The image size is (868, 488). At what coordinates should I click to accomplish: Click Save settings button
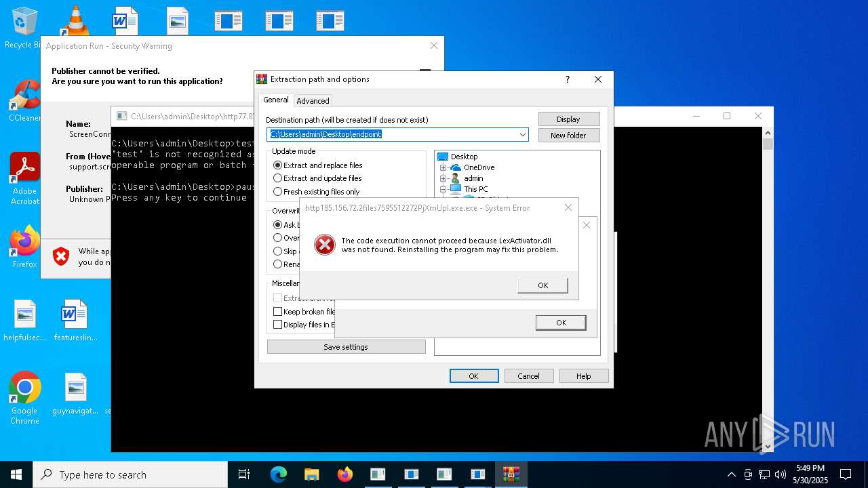[346, 347]
